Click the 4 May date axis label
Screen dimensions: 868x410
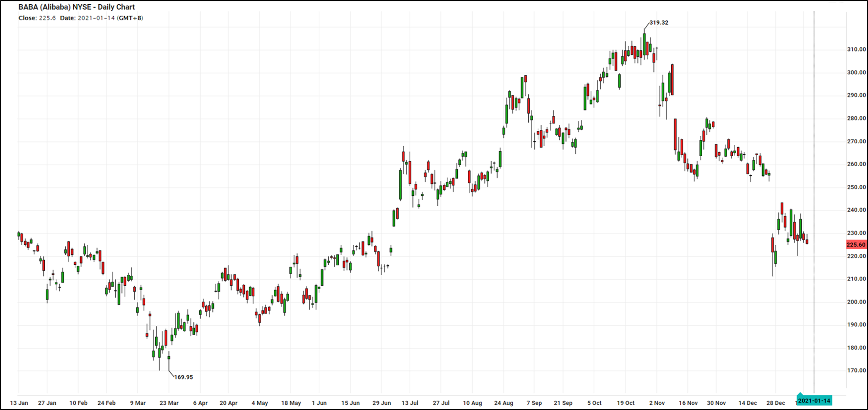pyautogui.click(x=260, y=403)
